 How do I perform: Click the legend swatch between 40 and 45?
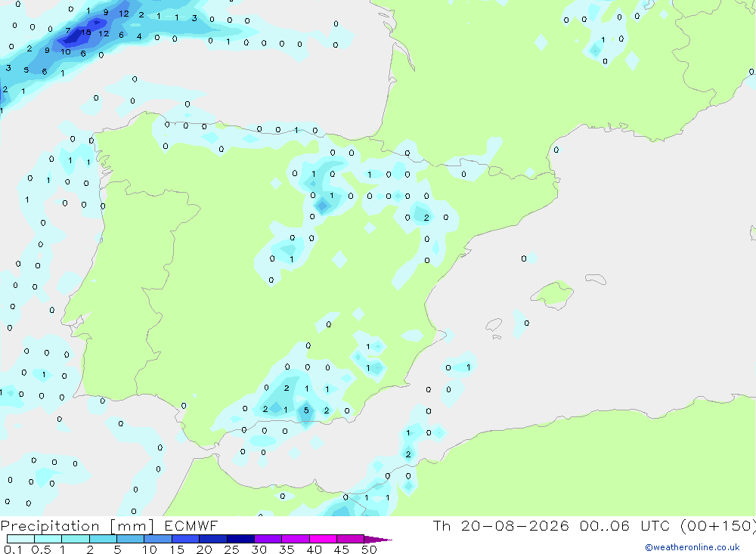pos(323,539)
